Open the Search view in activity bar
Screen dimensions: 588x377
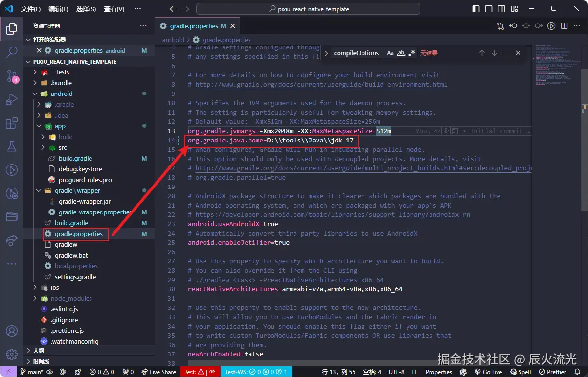point(12,52)
